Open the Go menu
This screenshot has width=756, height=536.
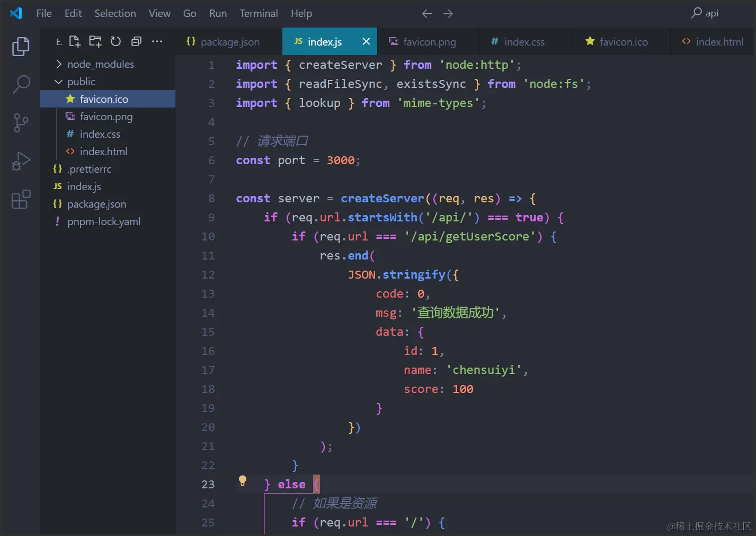click(x=190, y=13)
